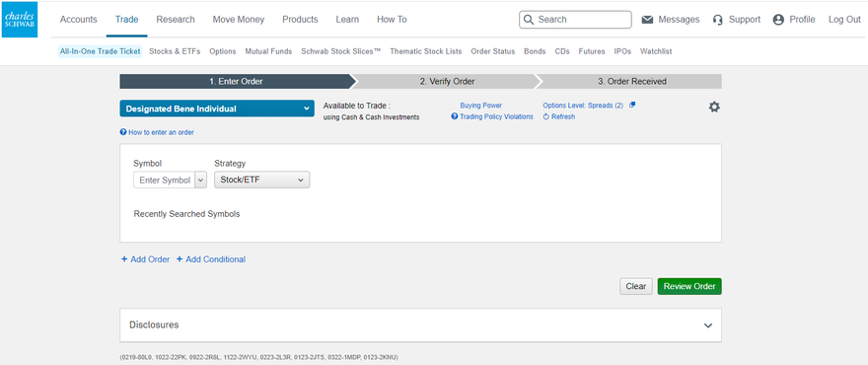This screenshot has width=868, height=365.
Task: Open the Strategy Stock/ETF dropdown
Action: coord(261,180)
